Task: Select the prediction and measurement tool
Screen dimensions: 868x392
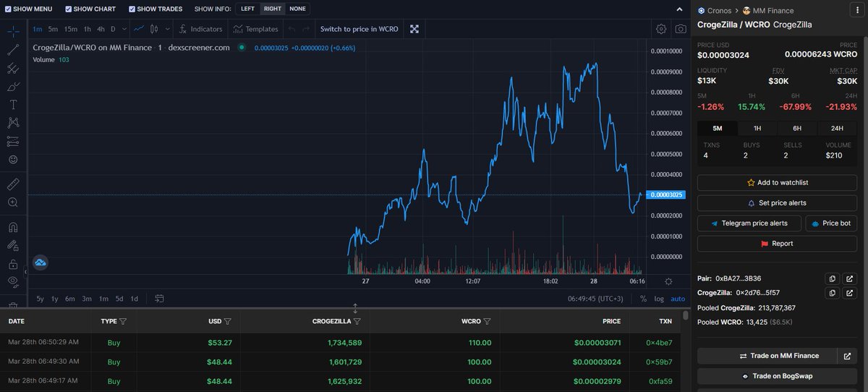Action: [x=13, y=140]
